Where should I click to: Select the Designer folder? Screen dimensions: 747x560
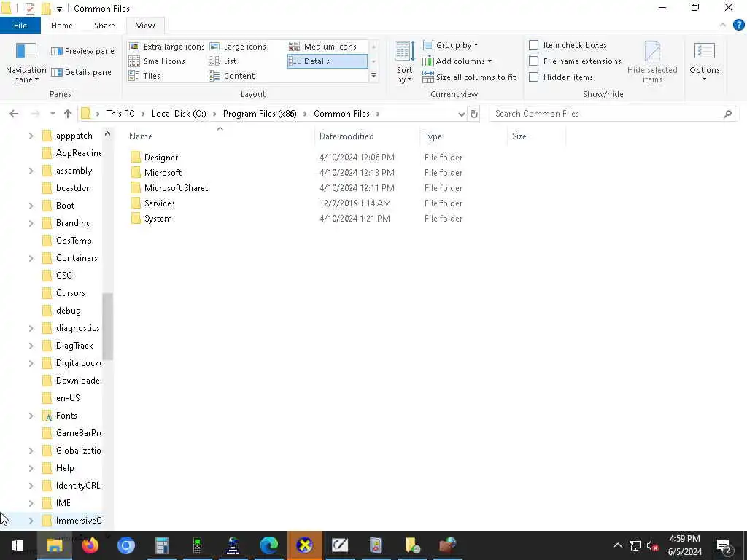click(161, 157)
